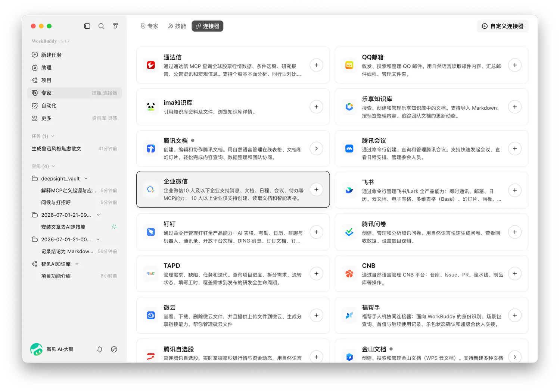The width and height of the screenshot is (560, 392).
Task: Click the 金山文档 logo icon
Action: (349, 357)
